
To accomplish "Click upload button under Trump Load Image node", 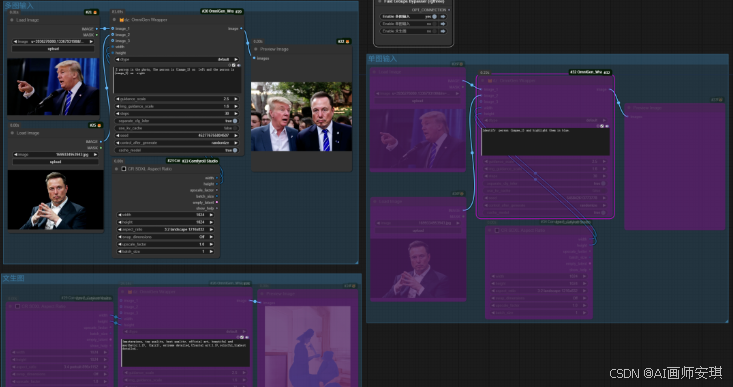I will point(53,49).
